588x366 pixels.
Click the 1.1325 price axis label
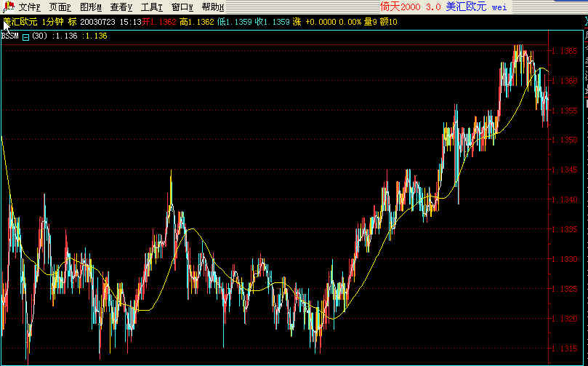coord(565,289)
